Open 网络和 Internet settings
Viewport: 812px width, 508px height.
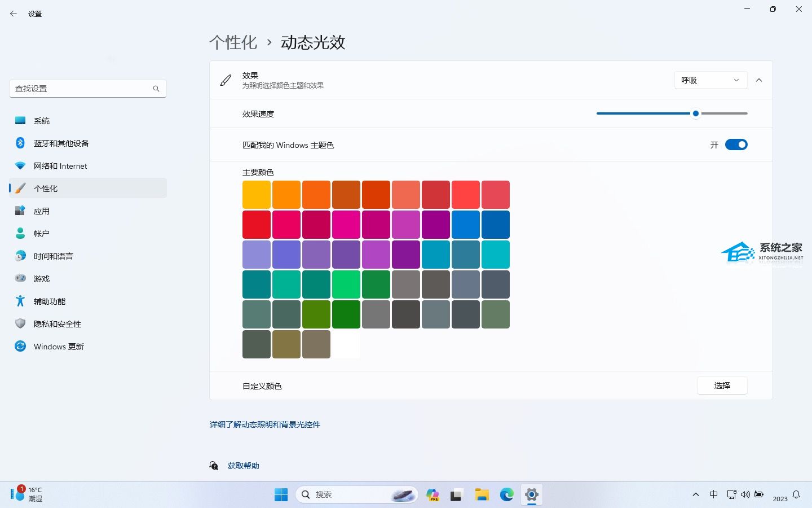(x=60, y=165)
